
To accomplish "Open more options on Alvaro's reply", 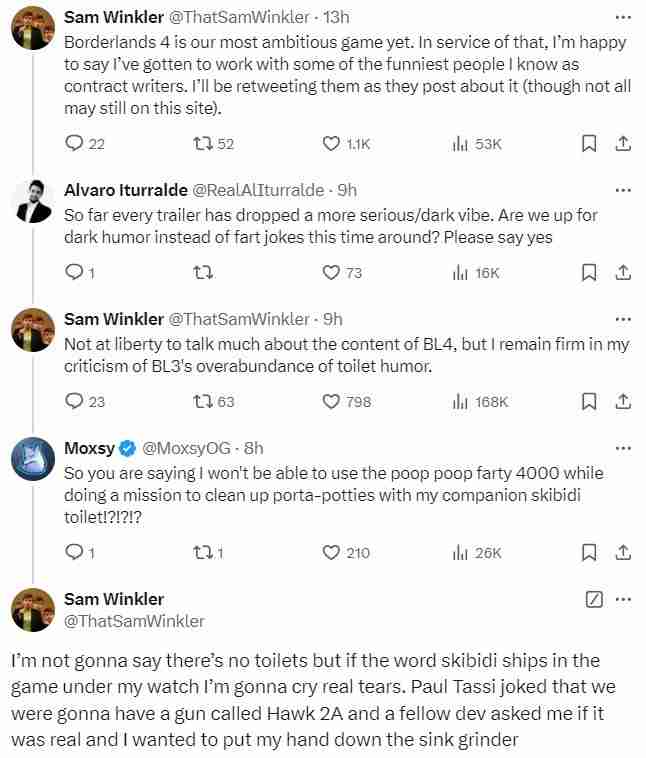I will (x=623, y=190).
